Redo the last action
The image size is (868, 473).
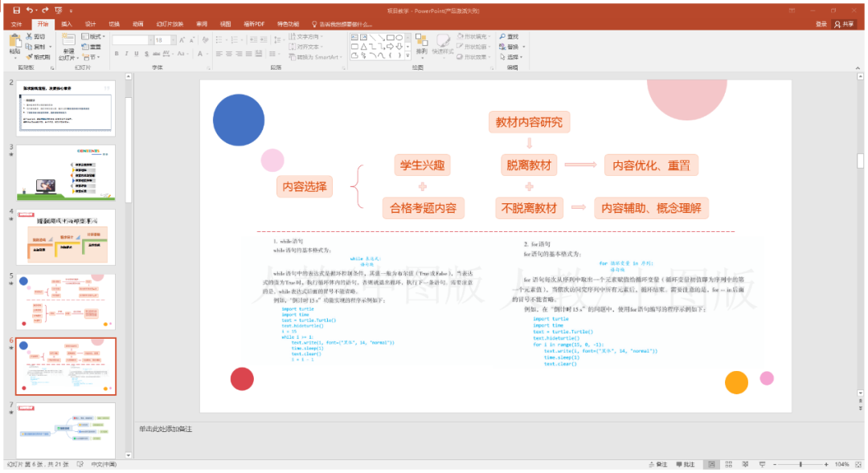point(45,10)
